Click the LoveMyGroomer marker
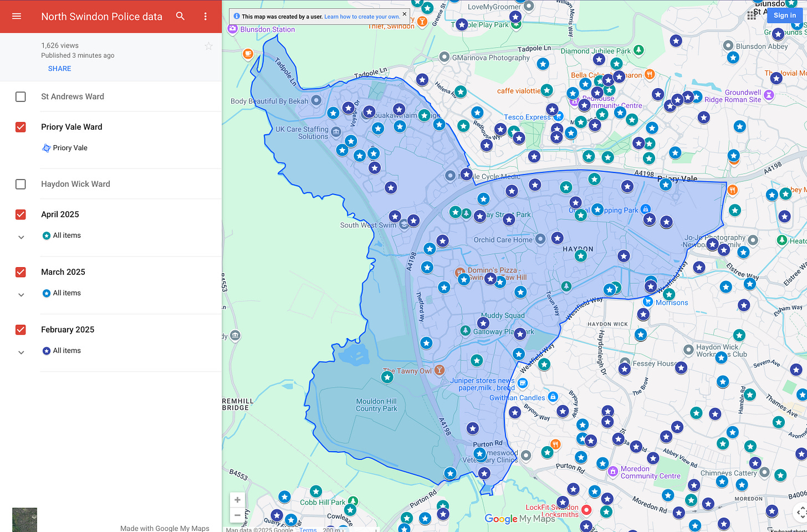The image size is (807, 532). pyautogui.click(x=529, y=6)
